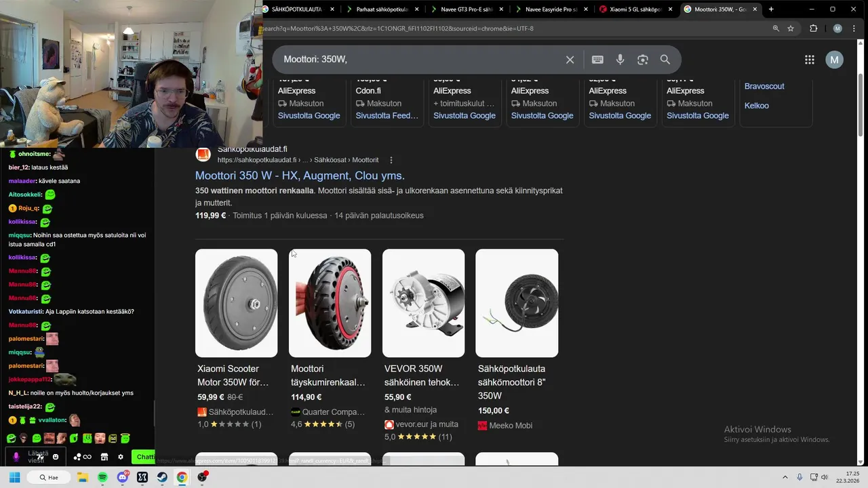Open Discord from taskbar

pyautogui.click(x=123, y=477)
